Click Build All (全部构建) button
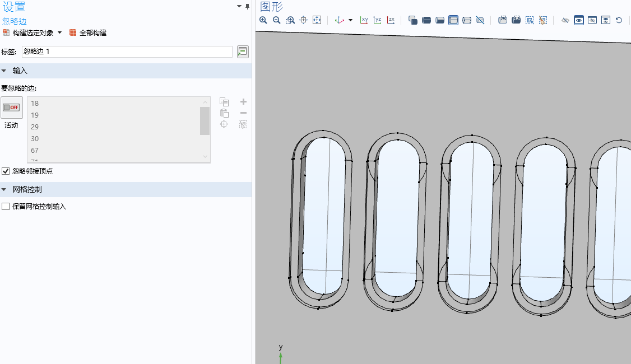Screen dimensions: 631x364 [88, 33]
